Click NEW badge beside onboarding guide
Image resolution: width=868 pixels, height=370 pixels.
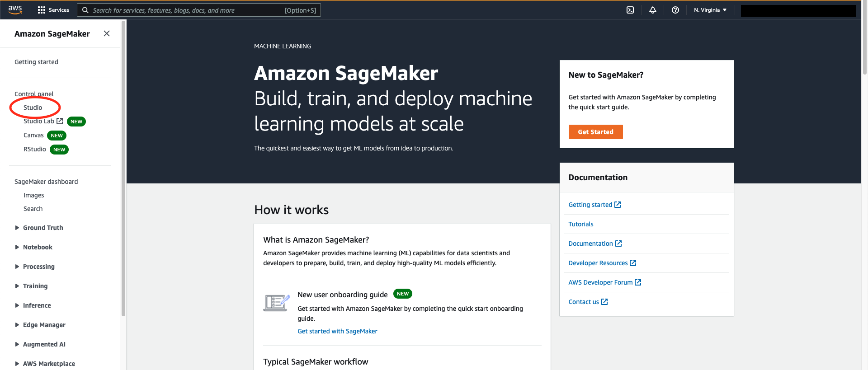click(402, 294)
